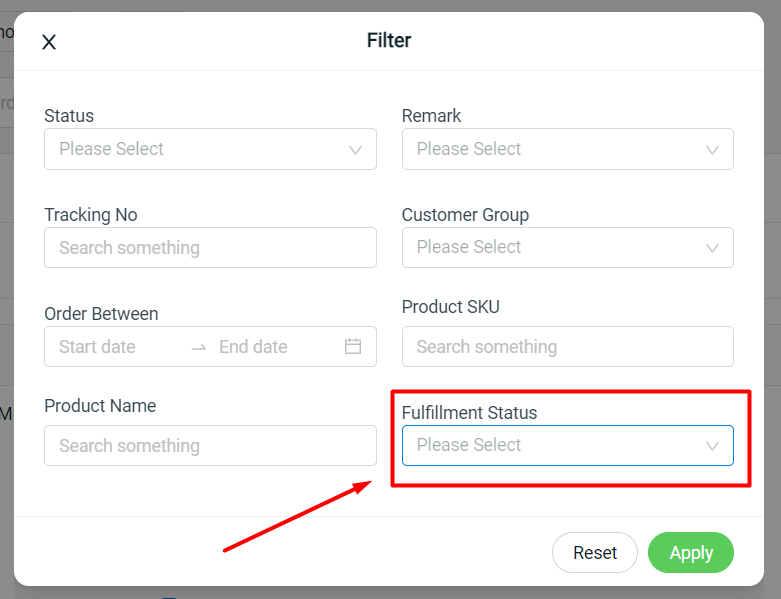Screen dimensions: 781x599
Task: Click the chevron arrow in Fulfillment Status dropdown
Action: point(712,446)
